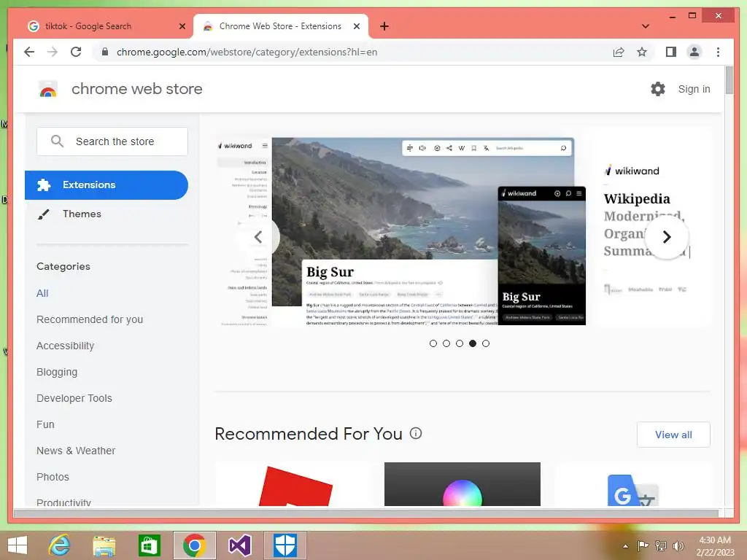Select the fourth carousel dot
747x560 pixels.
473,343
